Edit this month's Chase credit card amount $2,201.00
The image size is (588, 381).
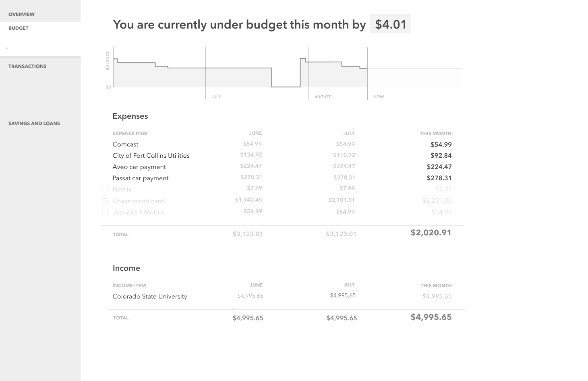click(x=437, y=201)
